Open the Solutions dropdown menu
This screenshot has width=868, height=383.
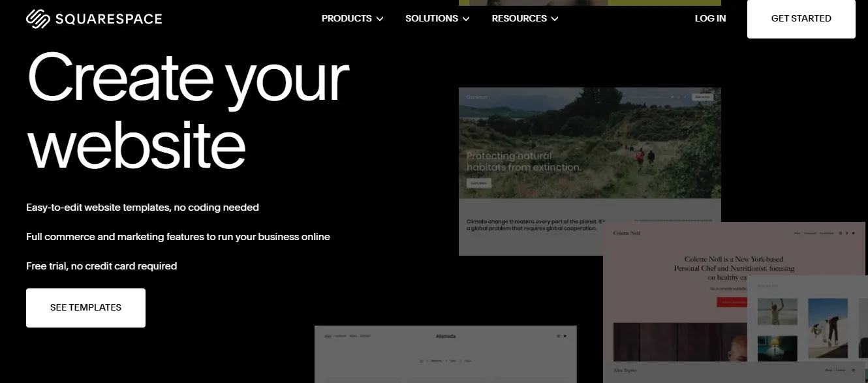tap(437, 18)
